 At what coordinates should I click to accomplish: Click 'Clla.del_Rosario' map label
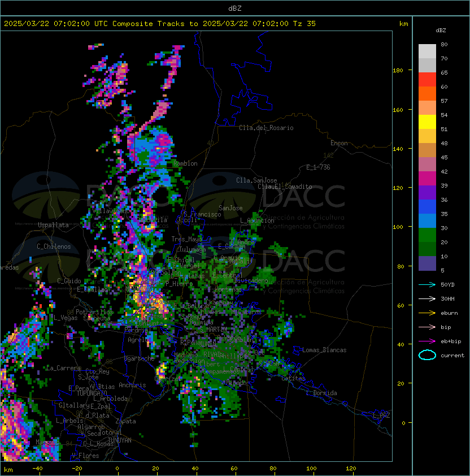tap(266, 128)
